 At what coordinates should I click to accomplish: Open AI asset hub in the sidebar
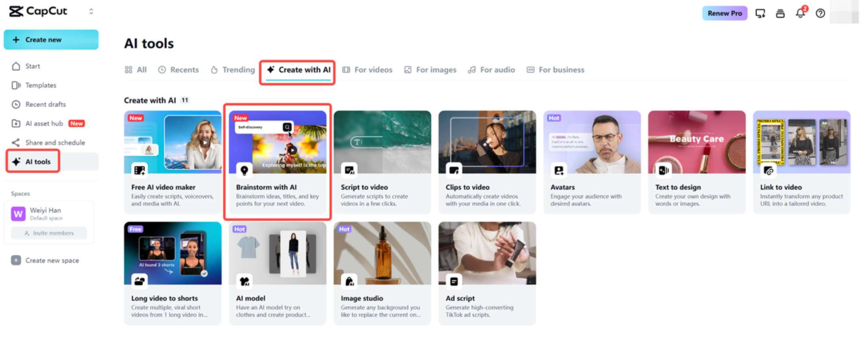click(x=44, y=123)
